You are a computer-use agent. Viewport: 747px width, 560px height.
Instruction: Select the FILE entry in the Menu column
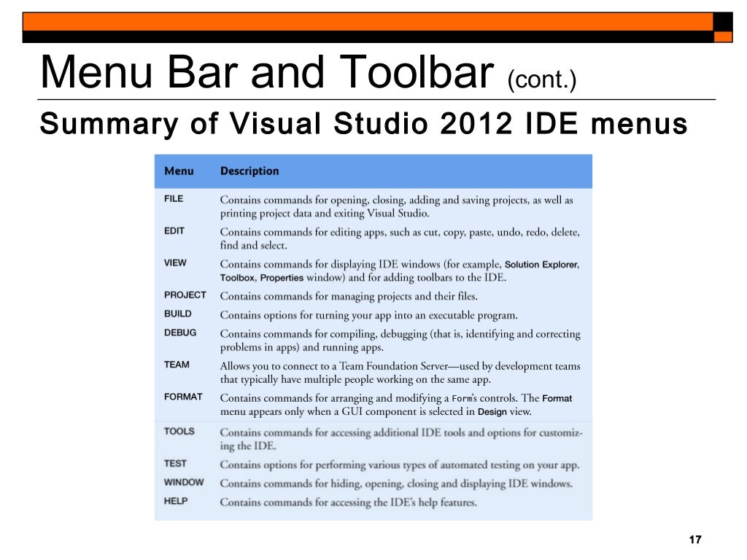tap(174, 198)
